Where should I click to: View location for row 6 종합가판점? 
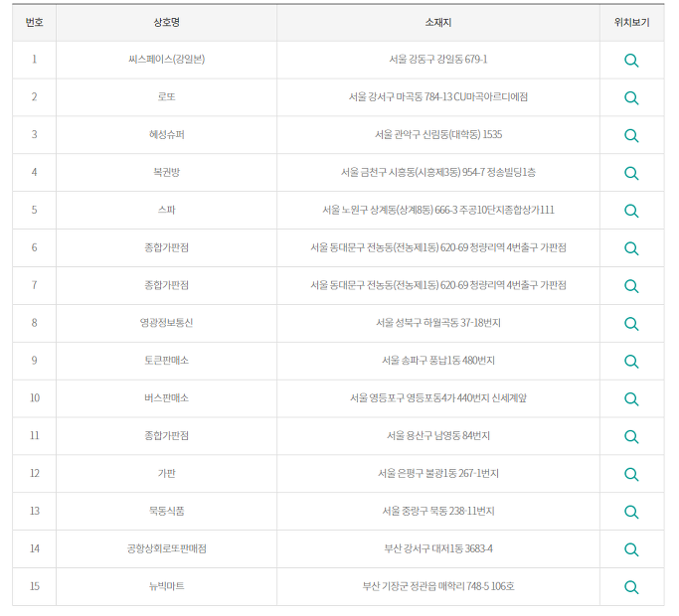coord(631,248)
